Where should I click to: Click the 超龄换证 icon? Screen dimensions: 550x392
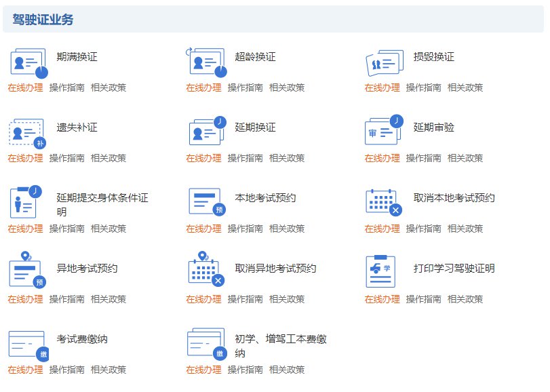point(207,62)
